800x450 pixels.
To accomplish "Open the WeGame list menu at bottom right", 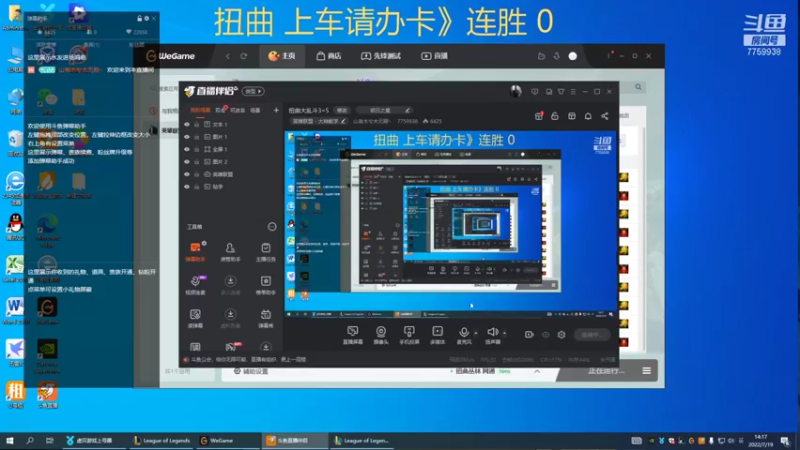I will (646, 371).
